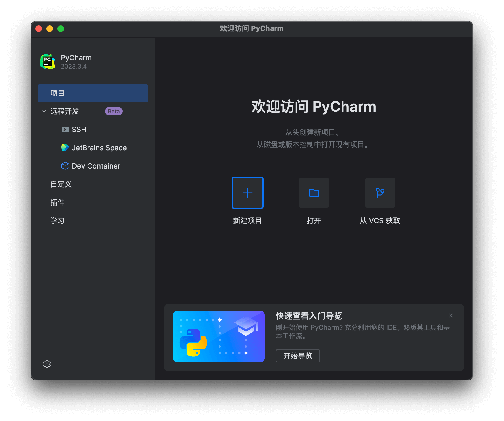The width and height of the screenshot is (504, 421).
Task: Click the 快速查看入门导览 heading
Action: coord(309,315)
